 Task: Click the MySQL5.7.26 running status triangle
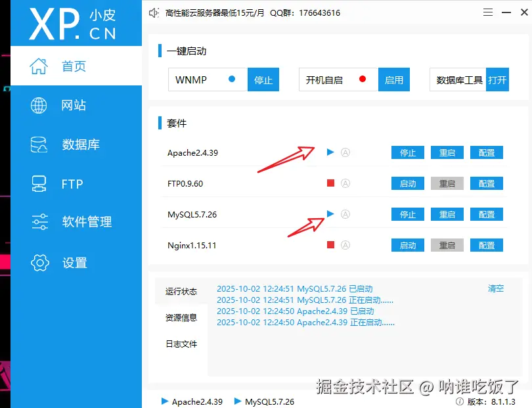(330, 214)
